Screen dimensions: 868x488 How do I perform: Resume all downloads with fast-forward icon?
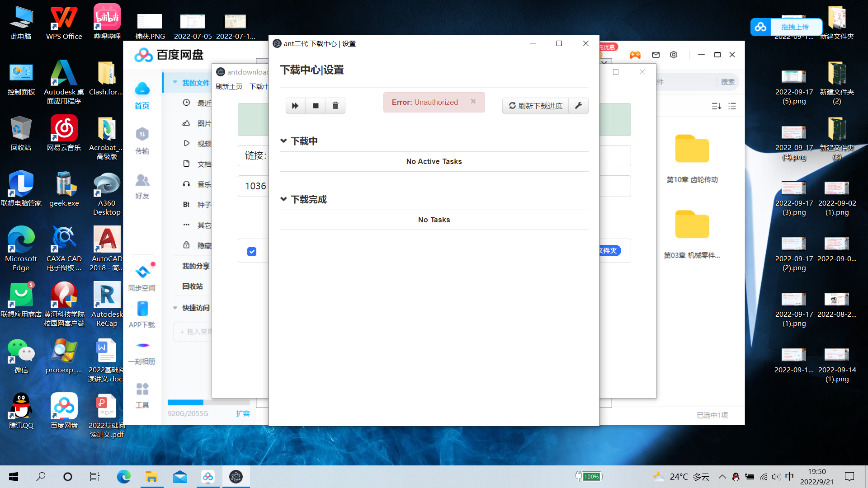coord(295,106)
